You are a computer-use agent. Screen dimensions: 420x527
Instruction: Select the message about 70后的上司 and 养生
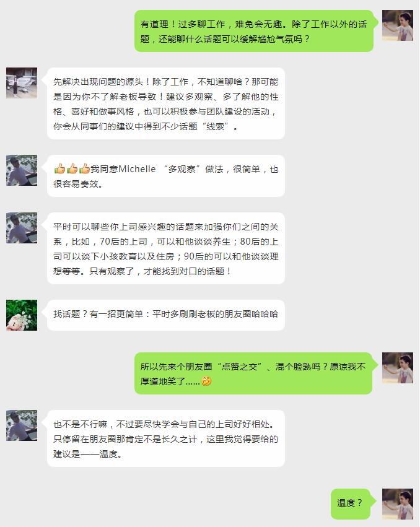(166, 248)
